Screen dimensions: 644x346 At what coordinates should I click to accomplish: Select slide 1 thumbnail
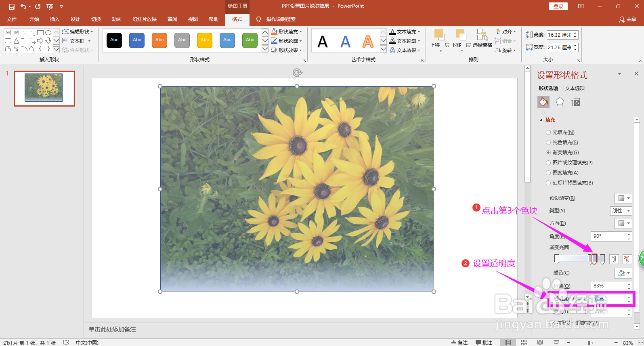coord(44,89)
